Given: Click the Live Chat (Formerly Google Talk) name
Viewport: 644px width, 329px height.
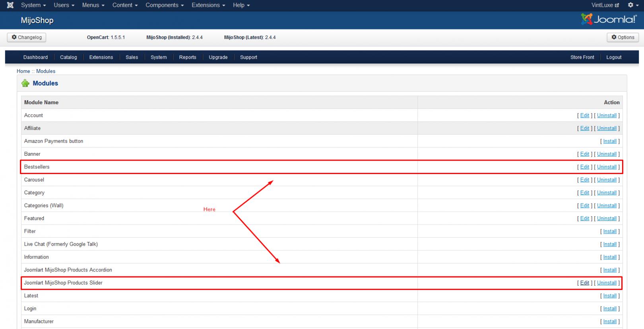Looking at the screenshot, I should [x=61, y=244].
